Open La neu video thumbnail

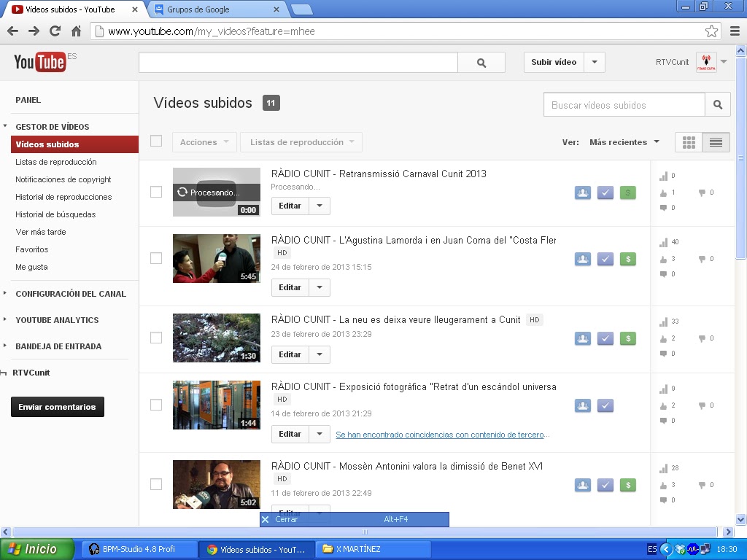pos(216,338)
